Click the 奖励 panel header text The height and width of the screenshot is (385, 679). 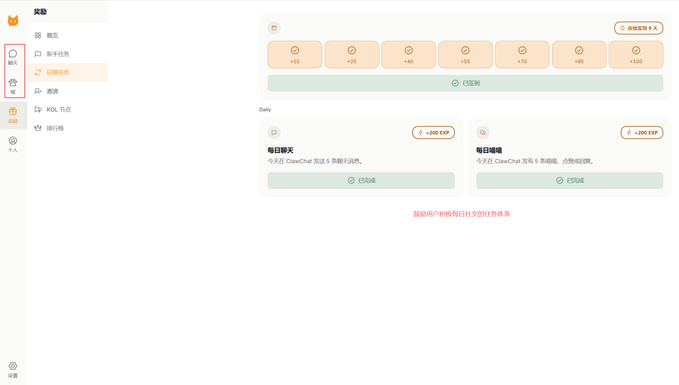(x=40, y=12)
